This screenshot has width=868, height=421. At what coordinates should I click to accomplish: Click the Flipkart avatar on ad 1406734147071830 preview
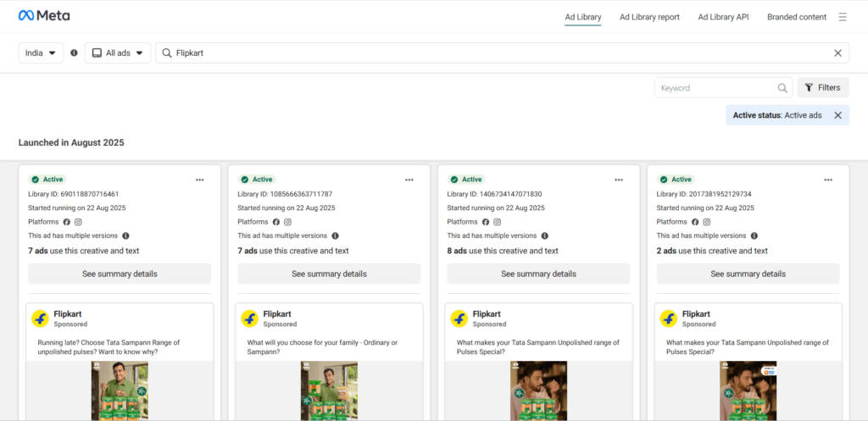(x=459, y=319)
